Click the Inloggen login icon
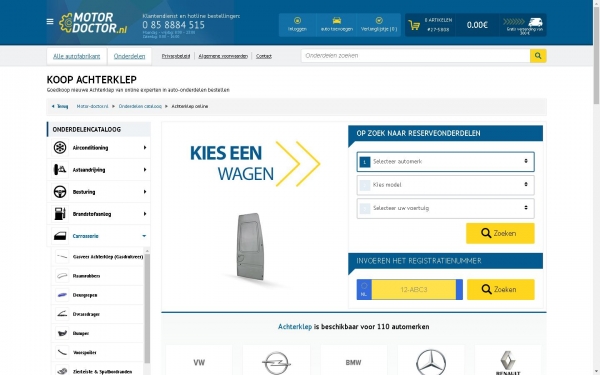Image resolution: width=600 pixels, height=375 pixels. pos(297,21)
